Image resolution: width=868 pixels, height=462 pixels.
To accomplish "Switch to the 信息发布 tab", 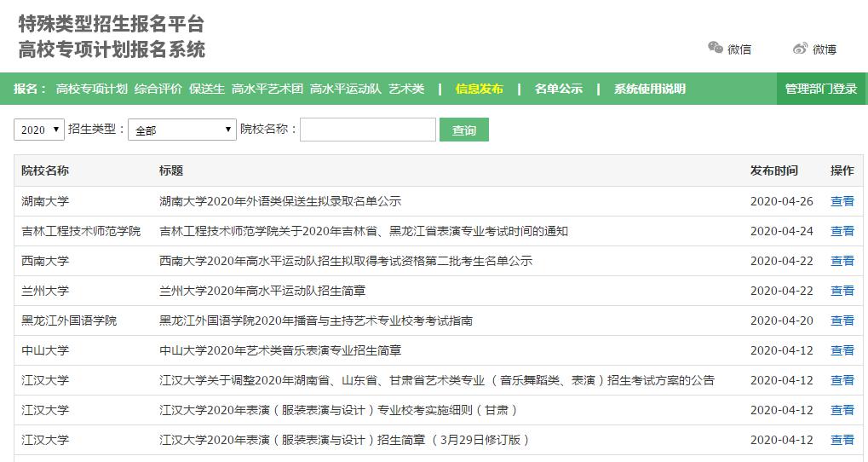I will pyautogui.click(x=479, y=89).
